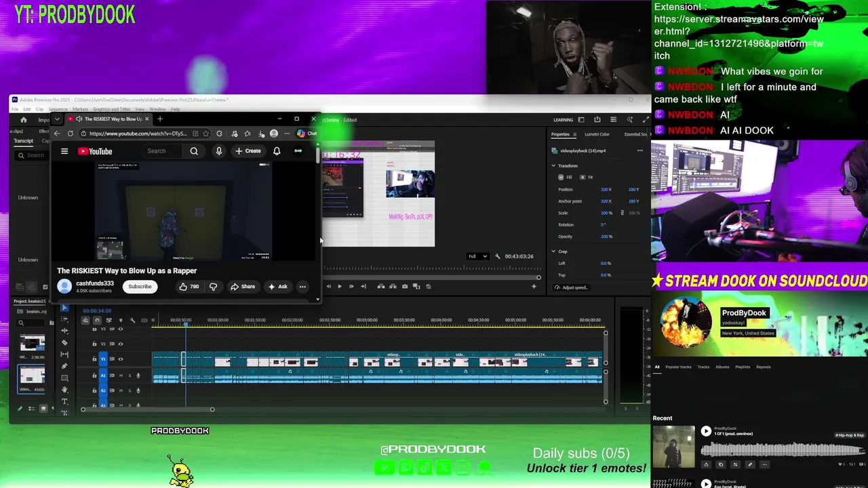This screenshot has width=868, height=488.
Task: Click the Adjust speed button
Action: coord(571,287)
